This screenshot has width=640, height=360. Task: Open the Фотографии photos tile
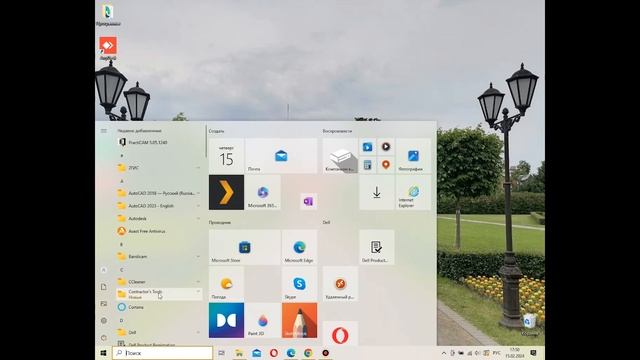[x=413, y=156]
